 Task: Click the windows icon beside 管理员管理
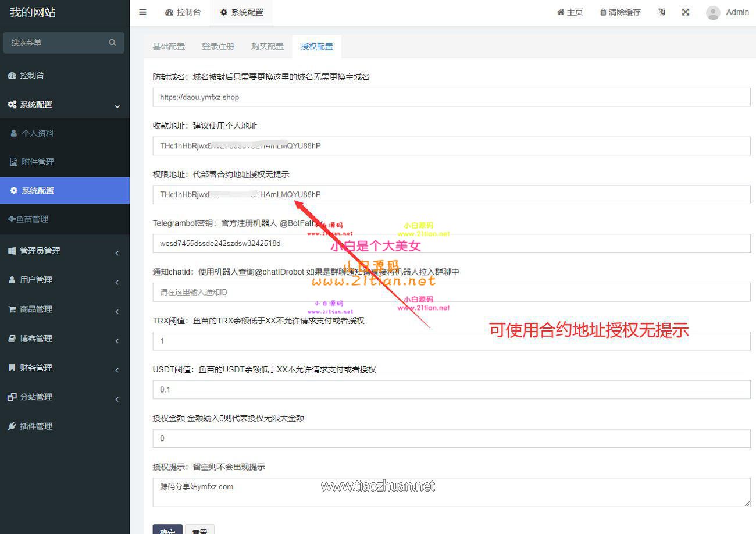12,251
